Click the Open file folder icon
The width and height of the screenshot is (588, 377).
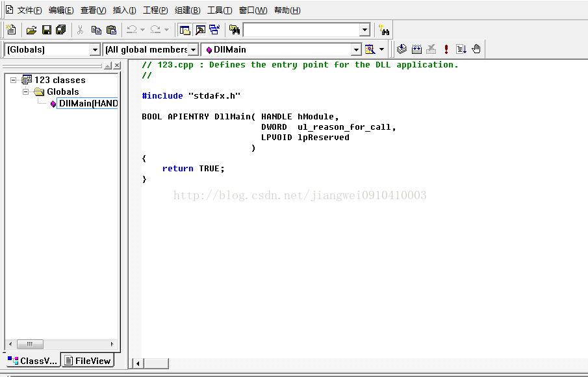31,30
